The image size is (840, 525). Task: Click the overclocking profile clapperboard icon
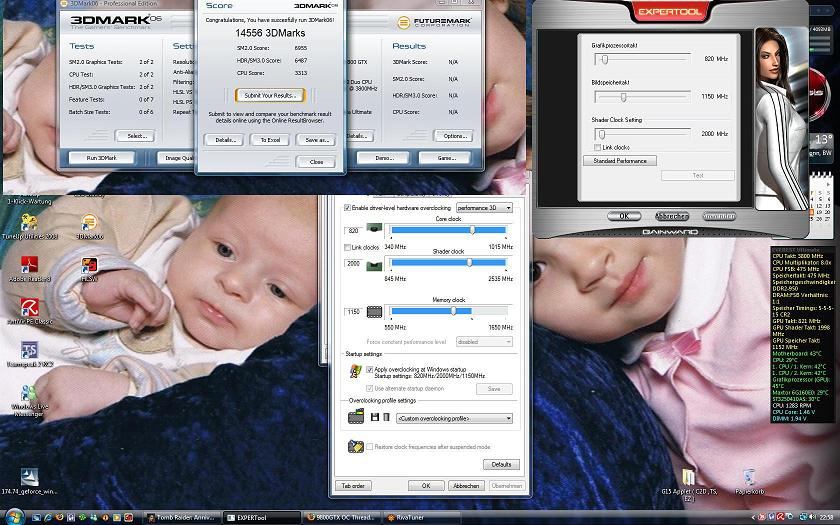(x=356, y=416)
